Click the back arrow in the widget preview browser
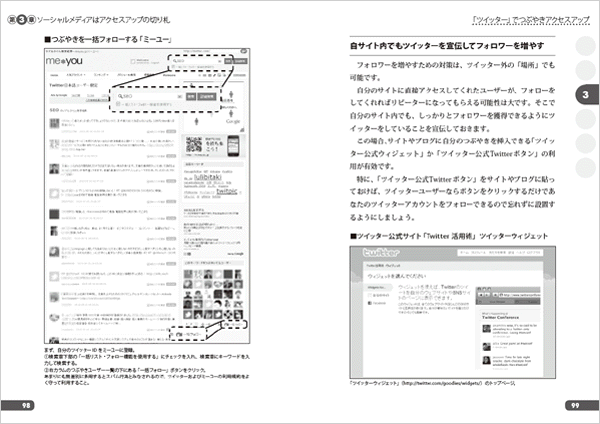This screenshot has width=600, height=424. coord(481,295)
